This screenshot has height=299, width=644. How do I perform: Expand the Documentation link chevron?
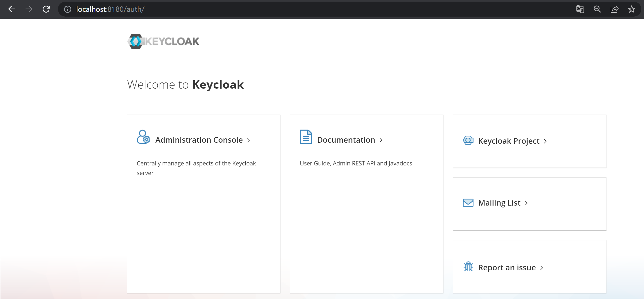click(x=381, y=140)
